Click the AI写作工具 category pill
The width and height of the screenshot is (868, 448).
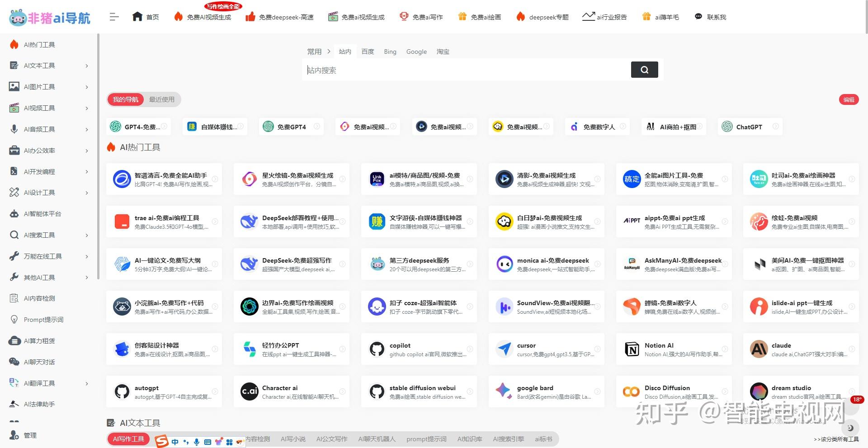point(128,439)
